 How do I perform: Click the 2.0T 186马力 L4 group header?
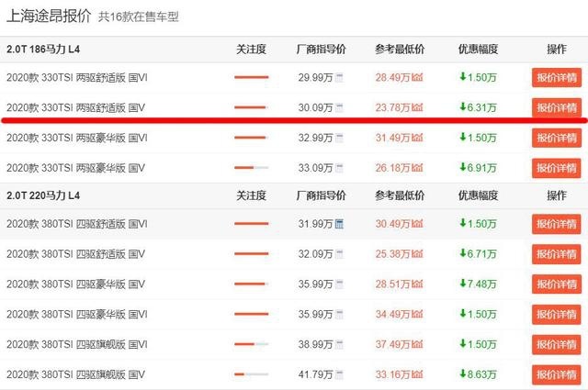point(43,49)
